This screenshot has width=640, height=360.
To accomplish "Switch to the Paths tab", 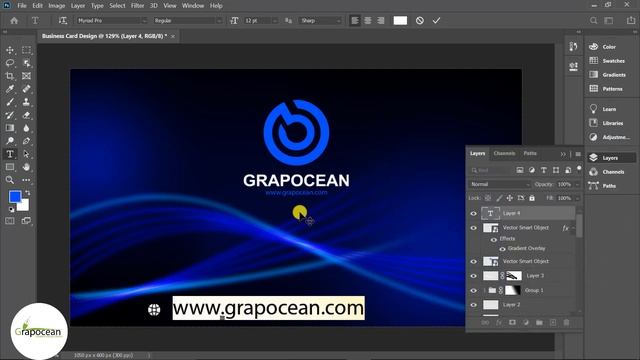I will (530, 153).
